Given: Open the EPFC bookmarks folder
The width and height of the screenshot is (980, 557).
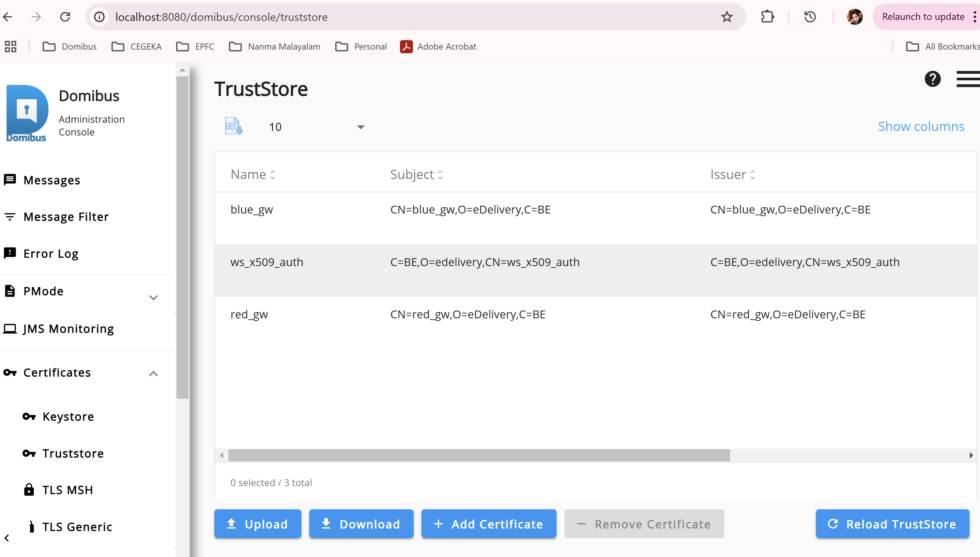Looking at the screenshot, I should tap(195, 46).
